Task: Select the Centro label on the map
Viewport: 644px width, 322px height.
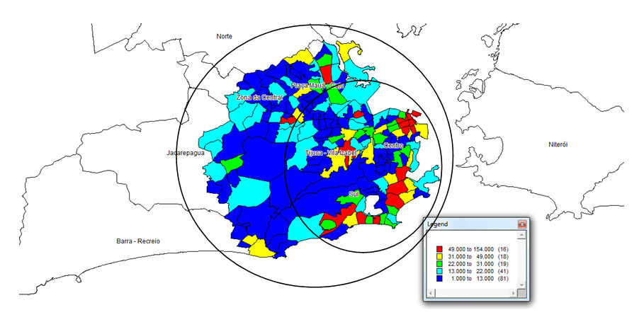Action: pos(392,146)
